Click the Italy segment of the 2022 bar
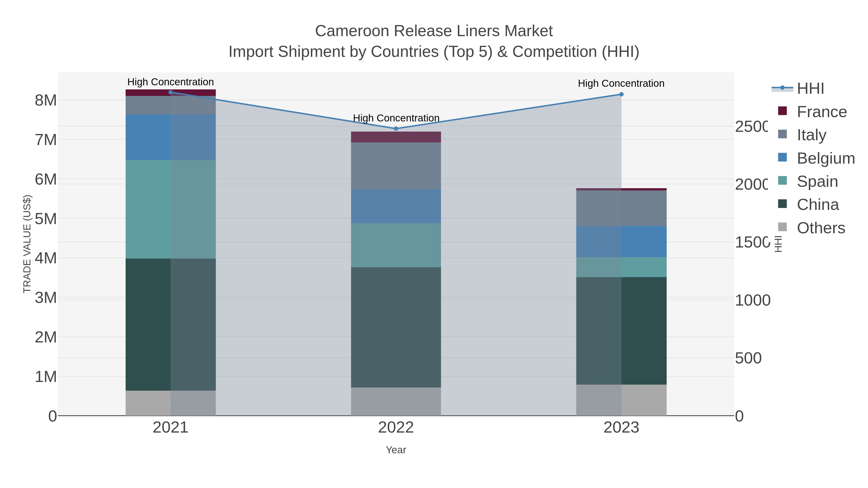868x488 pixels. pyautogui.click(x=396, y=166)
